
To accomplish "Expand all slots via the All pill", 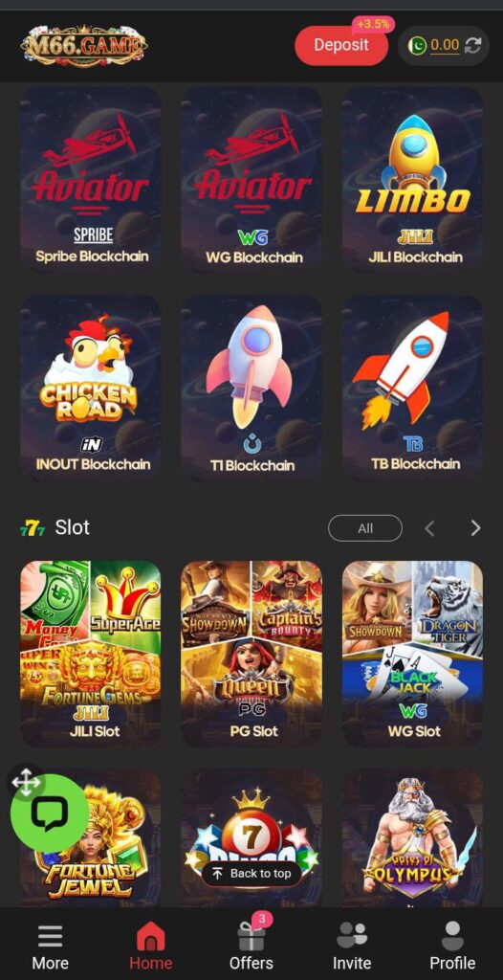I will click(365, 528).
